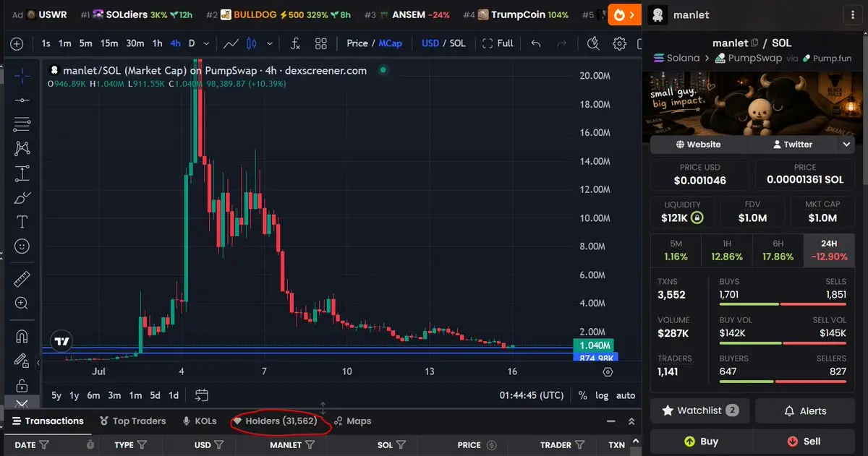Expand more social links chevron
Image resolution: width=868 pixels, height=456 pixels.
(847, 145)
